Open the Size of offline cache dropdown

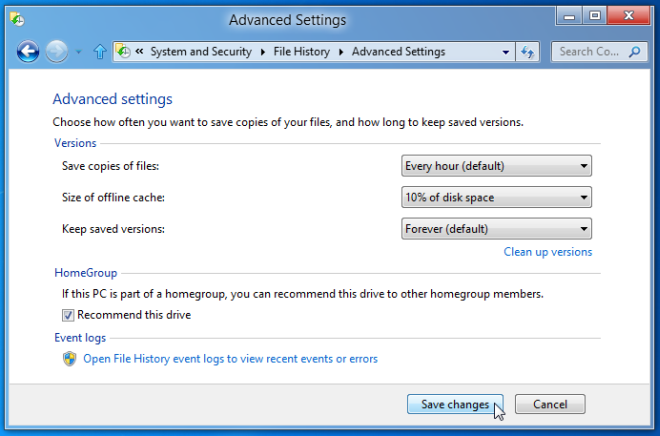496,197
